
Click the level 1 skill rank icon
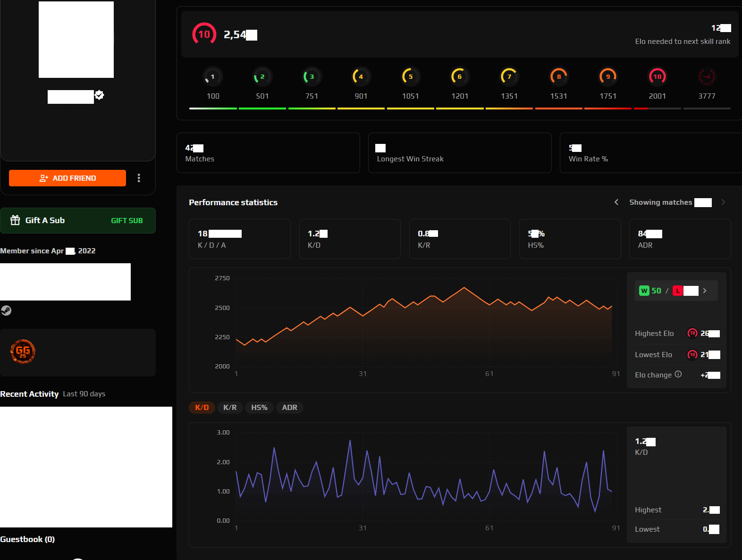click(x=212, y=76)
